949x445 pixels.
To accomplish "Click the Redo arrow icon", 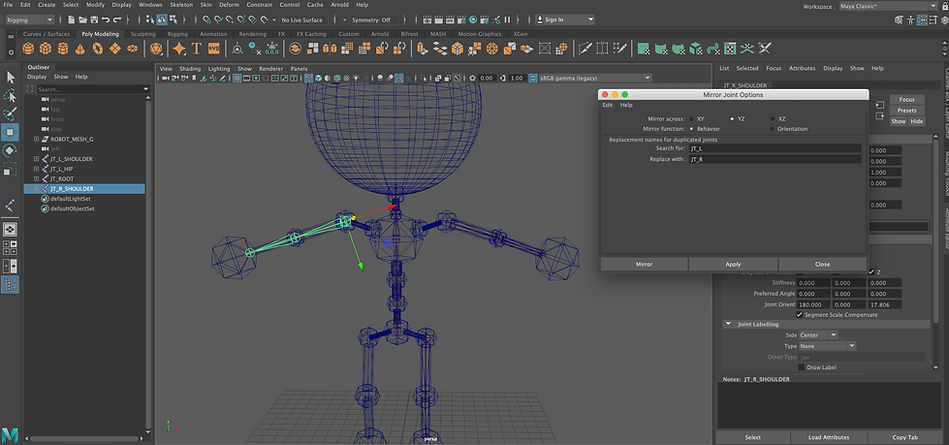I will pos(117,19).
